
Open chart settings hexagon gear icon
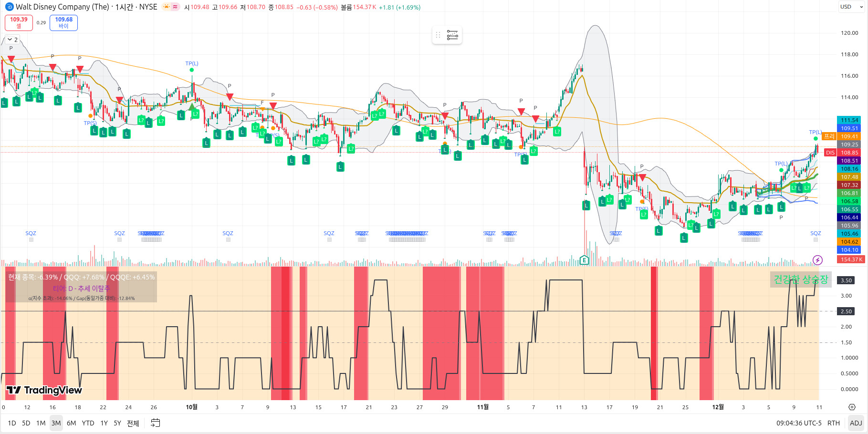[852, 407]
